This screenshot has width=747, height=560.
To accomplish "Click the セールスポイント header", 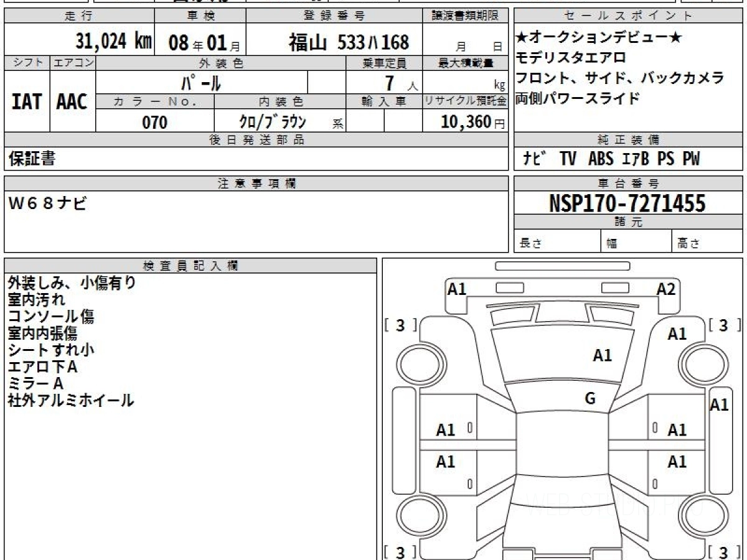I will click(x=628, y=17).
